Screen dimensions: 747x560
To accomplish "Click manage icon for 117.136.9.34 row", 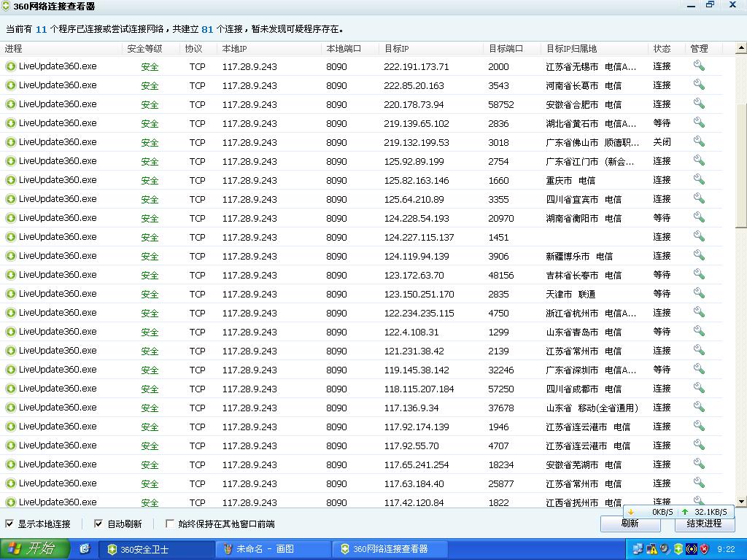I will pyautogui.click(x=699, y=407).
